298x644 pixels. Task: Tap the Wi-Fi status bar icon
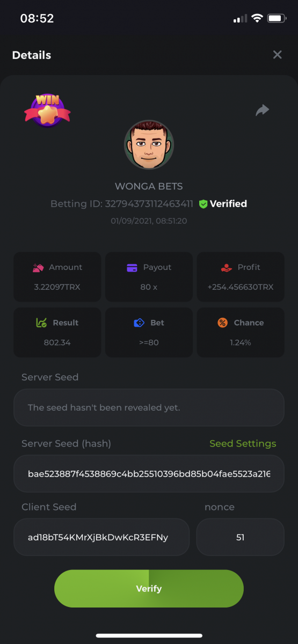click(257, 18)
